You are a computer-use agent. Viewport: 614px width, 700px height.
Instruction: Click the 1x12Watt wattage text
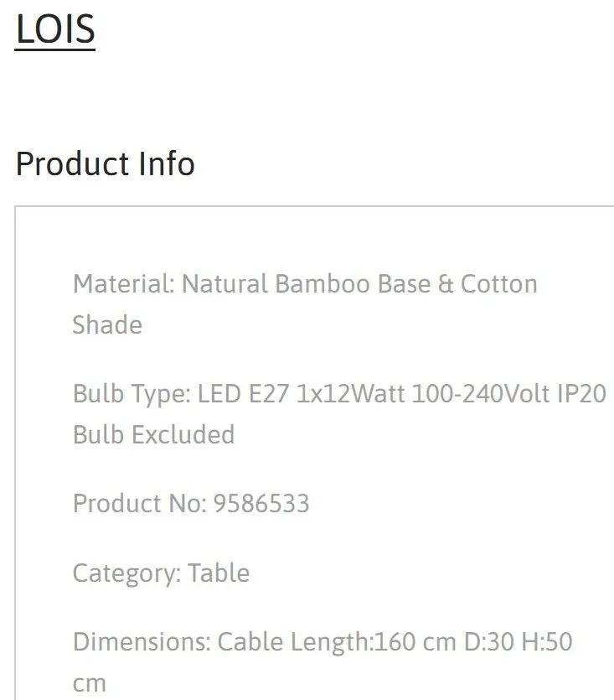350,394
